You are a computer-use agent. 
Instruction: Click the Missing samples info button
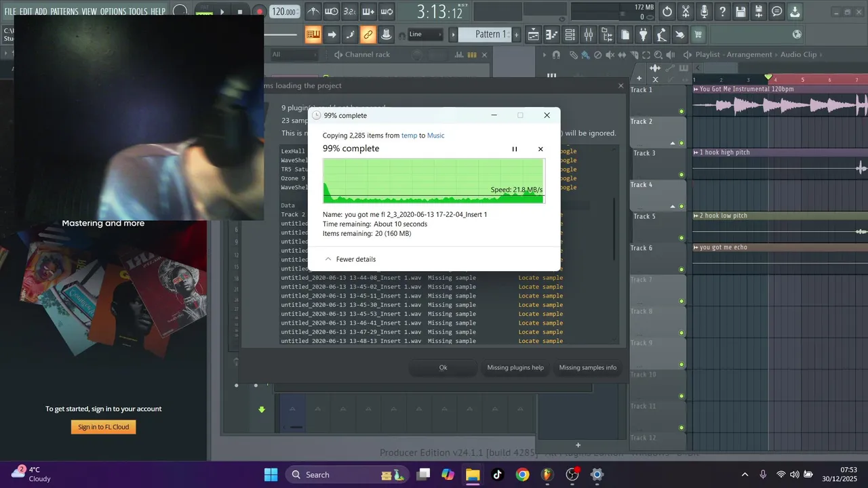pos(588,367)
